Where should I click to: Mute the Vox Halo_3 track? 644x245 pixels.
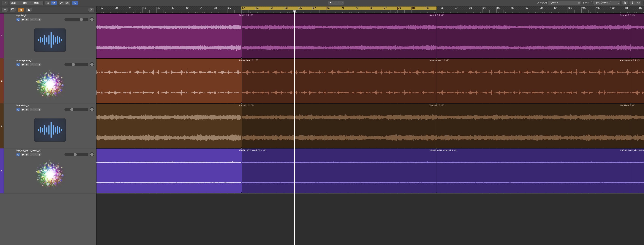23,110
